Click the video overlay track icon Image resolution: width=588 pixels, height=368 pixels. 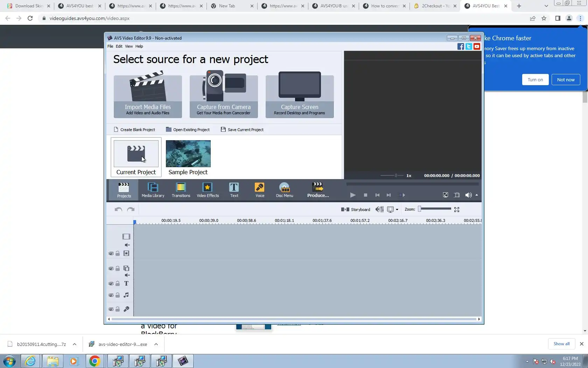(126, 268)
